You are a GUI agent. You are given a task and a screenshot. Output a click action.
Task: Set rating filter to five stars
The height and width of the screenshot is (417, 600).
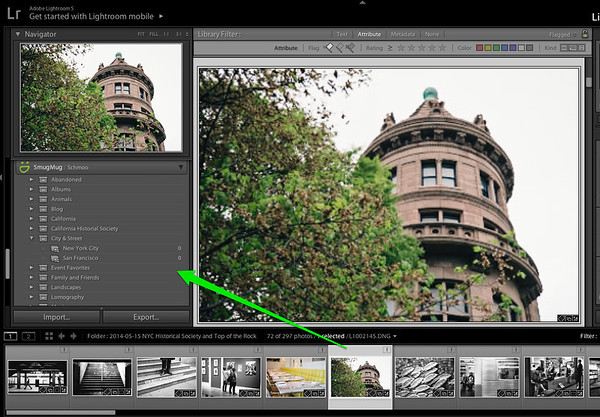coord(442,48)
